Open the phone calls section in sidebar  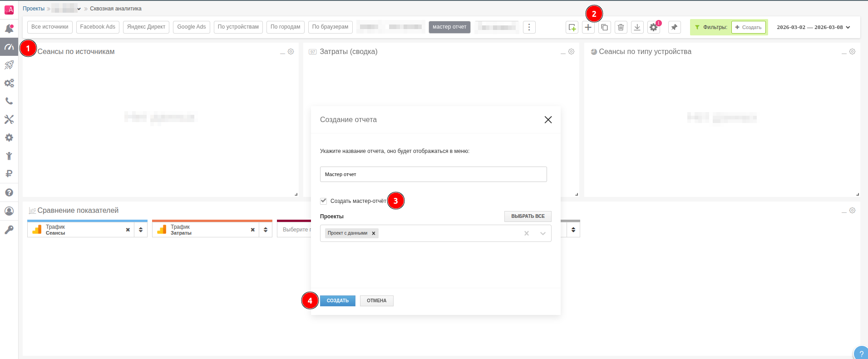click(x=9, y=101)
